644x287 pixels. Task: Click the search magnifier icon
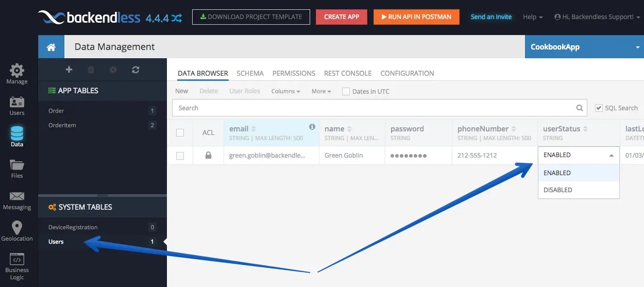[x=580, y=108]
